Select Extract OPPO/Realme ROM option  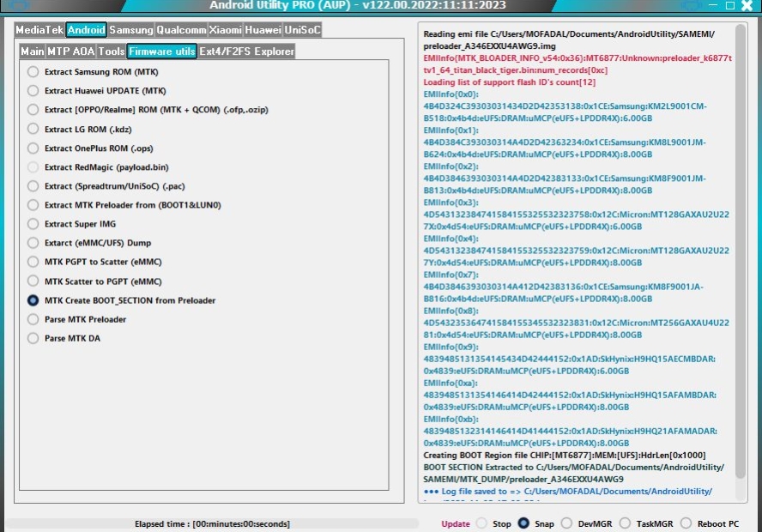pyautogui.click(x=33, y=110)
